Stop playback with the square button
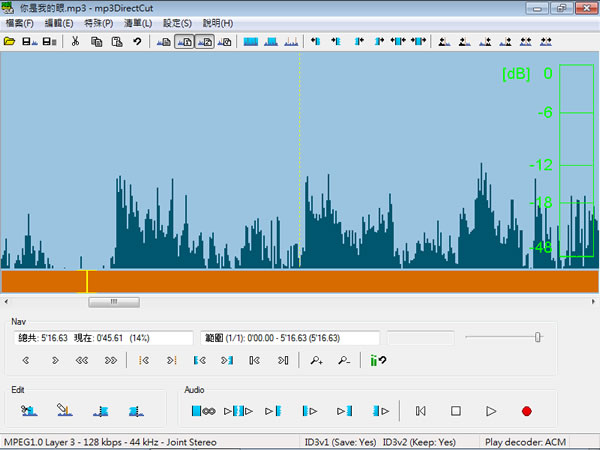 [x=456, y=411]
